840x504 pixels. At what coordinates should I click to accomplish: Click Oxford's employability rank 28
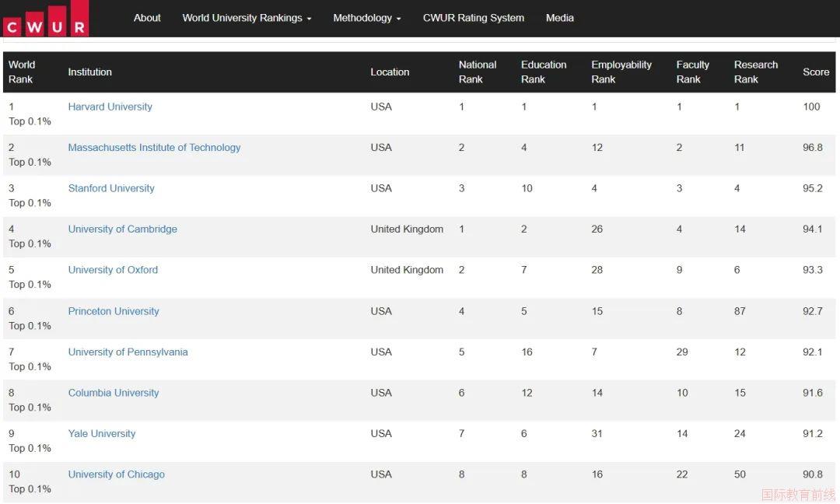597,269
